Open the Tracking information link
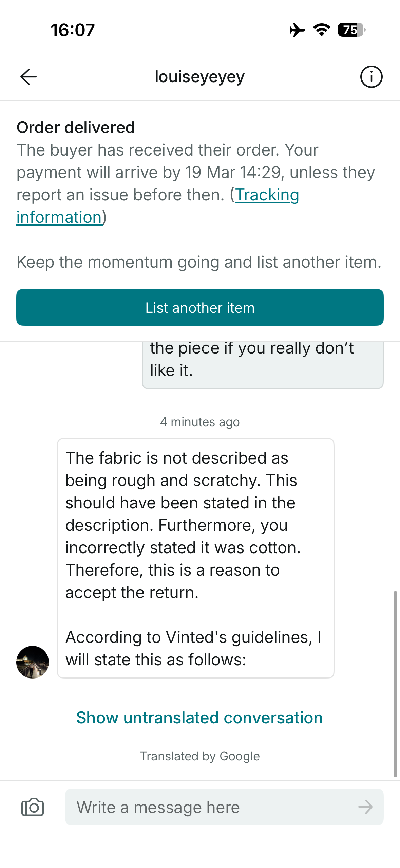The image size is (400, 868). point(267,195)
